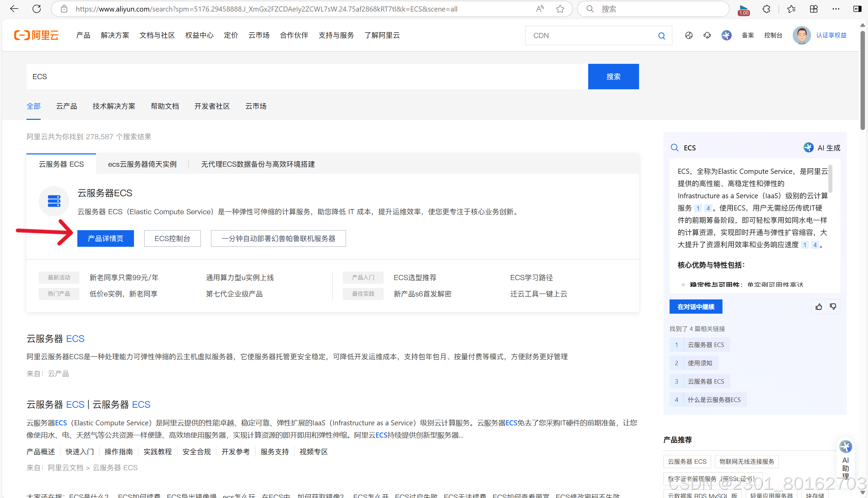This screenshot has width=868, height=498.
Task: Click the headset support icon in top navigation
Action: click(707, 35)
